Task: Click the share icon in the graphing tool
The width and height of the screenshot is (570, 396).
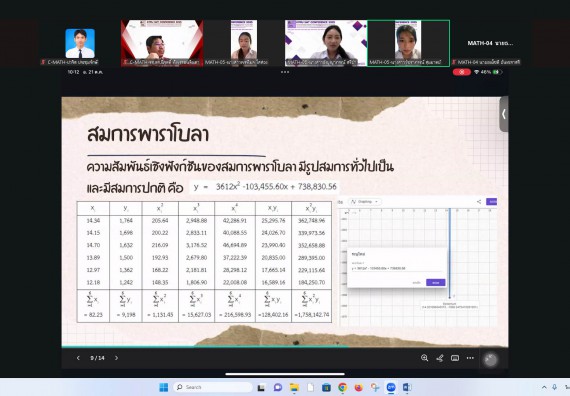Action: 479,202
